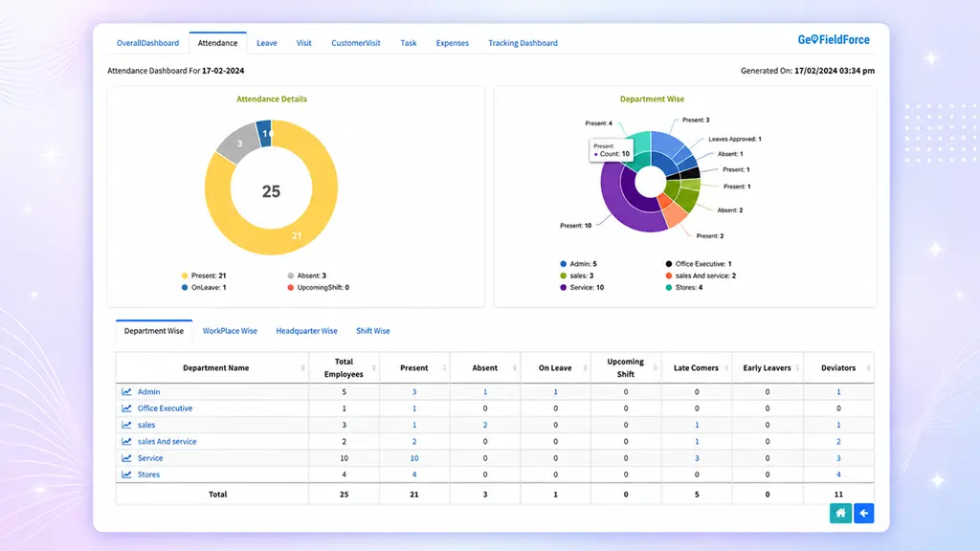This screenshot has height=551, width=980.
Task: Toggle UpcomingShift legend item
Action: 318,287
